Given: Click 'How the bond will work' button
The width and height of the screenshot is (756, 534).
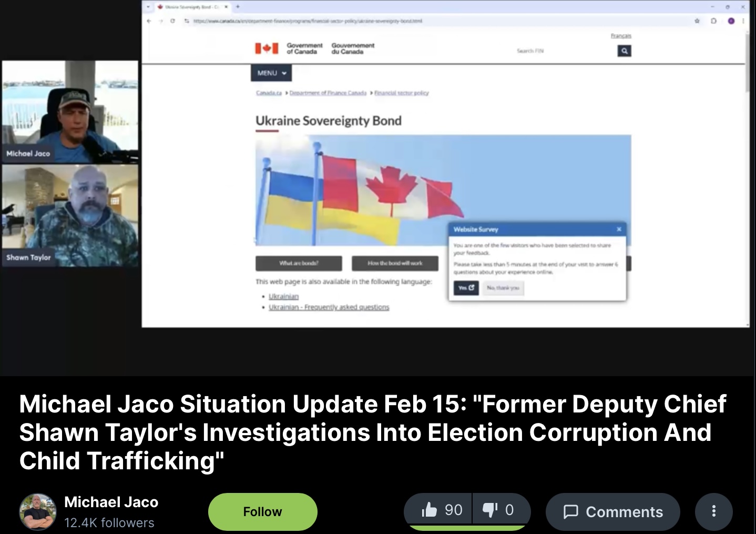Looking at the screenshot, I should (395, 263).
